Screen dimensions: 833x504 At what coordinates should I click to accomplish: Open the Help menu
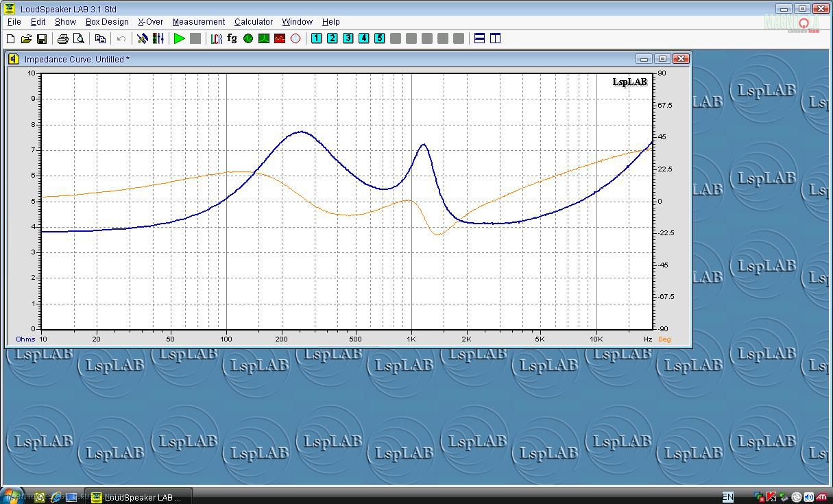tap(331, 22)
